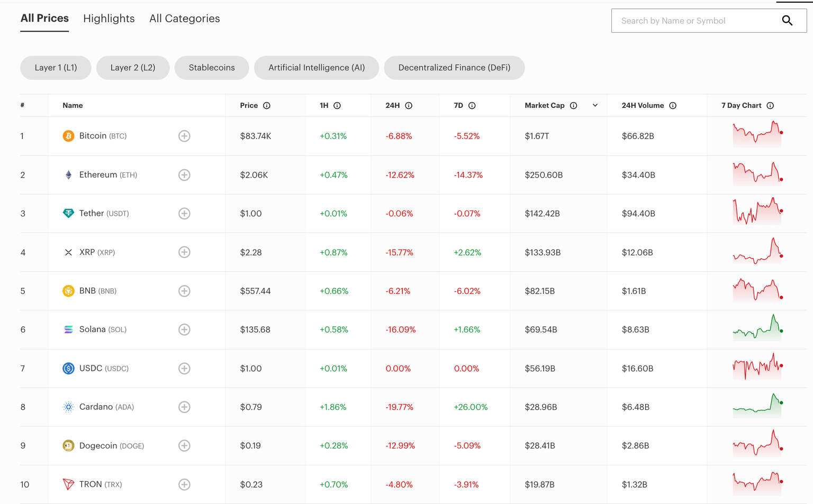This screenshot has height=504, width=813.
Task: Add Bitcoin to watchlist via its plus icon
Action: pyautogui.click(x=184, y=136)
